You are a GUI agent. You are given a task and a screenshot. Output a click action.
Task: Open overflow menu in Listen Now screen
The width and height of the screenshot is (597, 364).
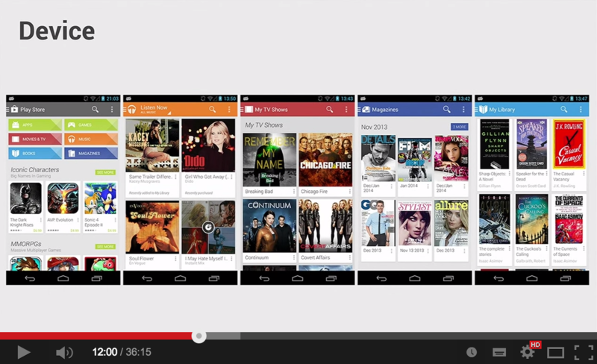(229, 110)
